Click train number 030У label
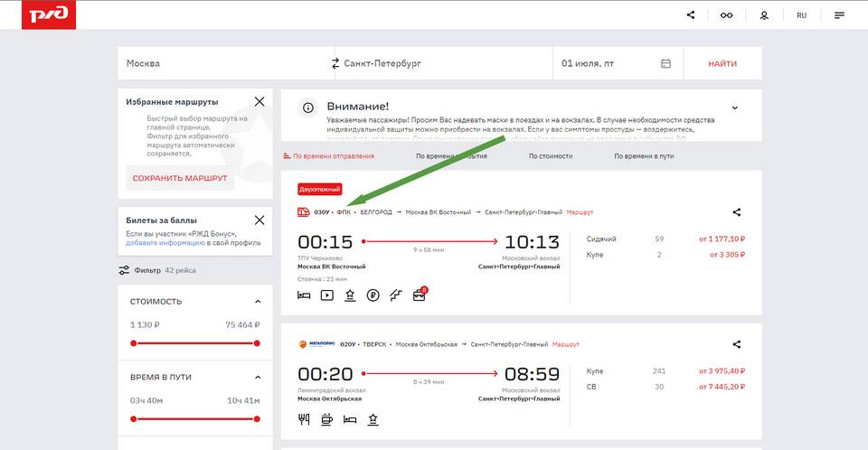The image size is (868, 450). tap(322, 212)
